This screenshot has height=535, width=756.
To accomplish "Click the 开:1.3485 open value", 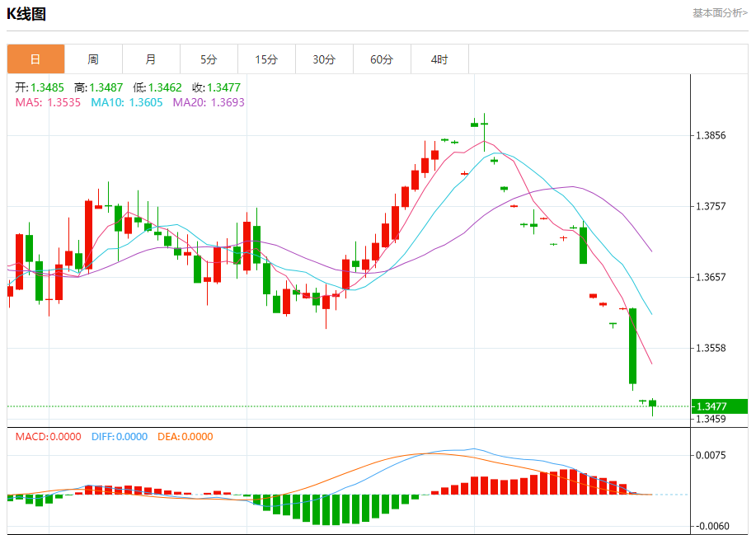I will pyautogui.click(x=40, y=87).
